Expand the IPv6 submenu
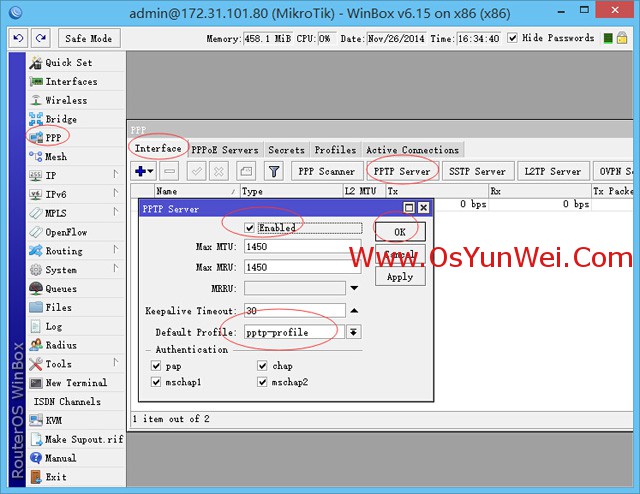 pyautogui.click(x=116, y=194)
